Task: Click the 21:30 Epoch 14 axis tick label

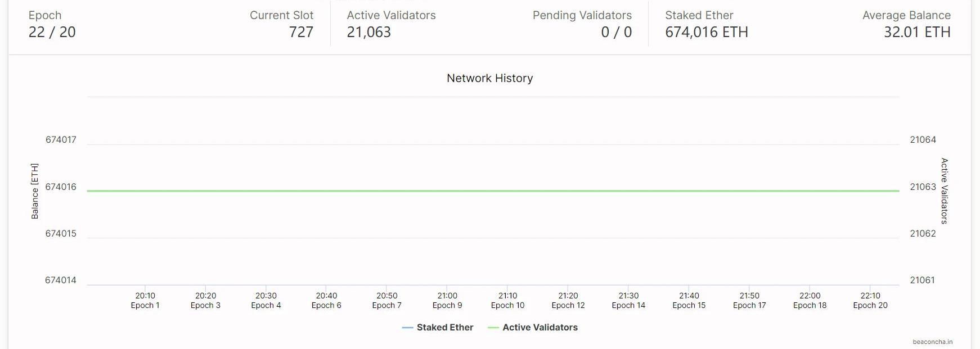Action: 628,300
